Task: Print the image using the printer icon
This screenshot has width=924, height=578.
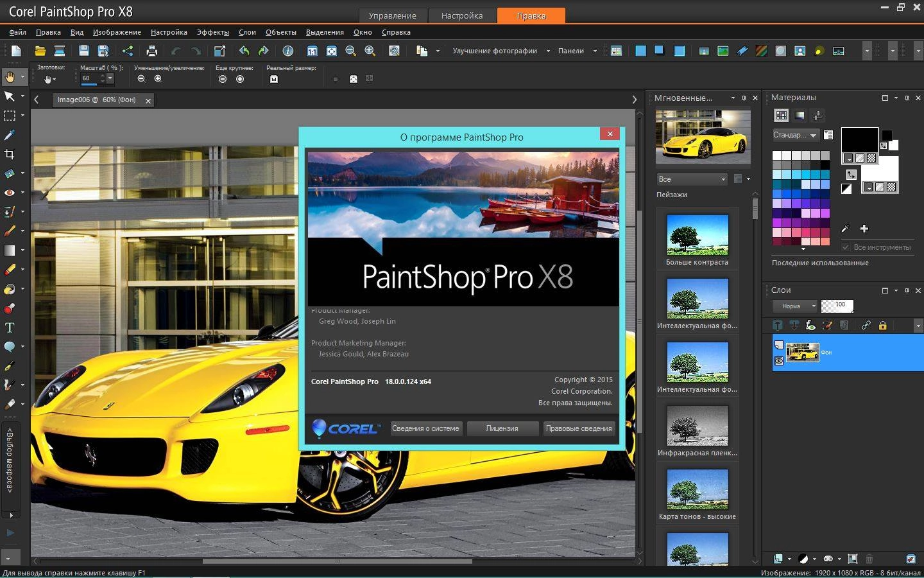Action: 151,51
